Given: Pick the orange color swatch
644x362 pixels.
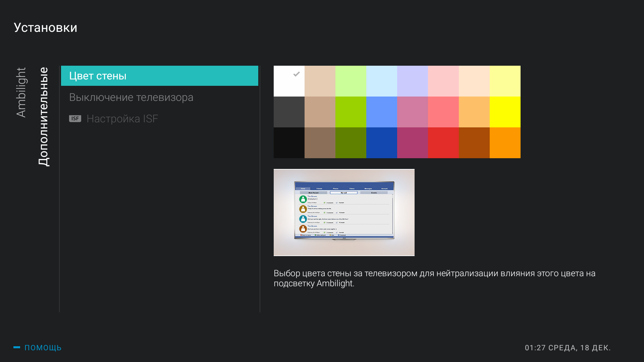Looking at the screenshot, I should [505, 143].
